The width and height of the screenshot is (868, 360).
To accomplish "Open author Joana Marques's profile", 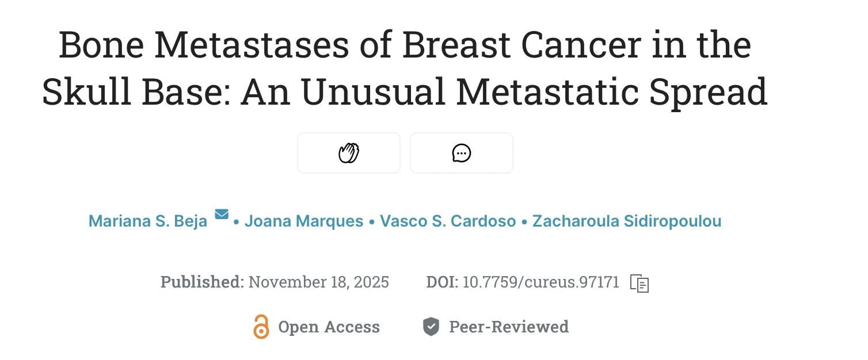I will [x=304, y=221].
